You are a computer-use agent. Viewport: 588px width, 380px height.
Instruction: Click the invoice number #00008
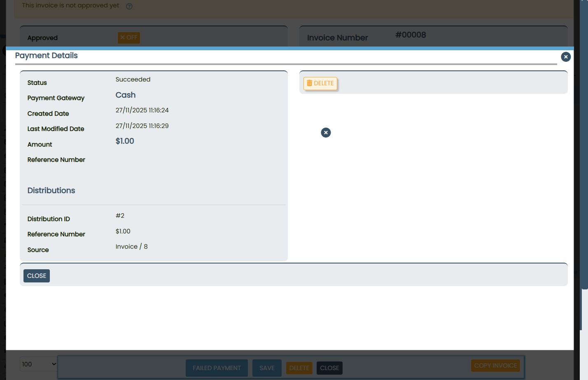coord(411,35)
